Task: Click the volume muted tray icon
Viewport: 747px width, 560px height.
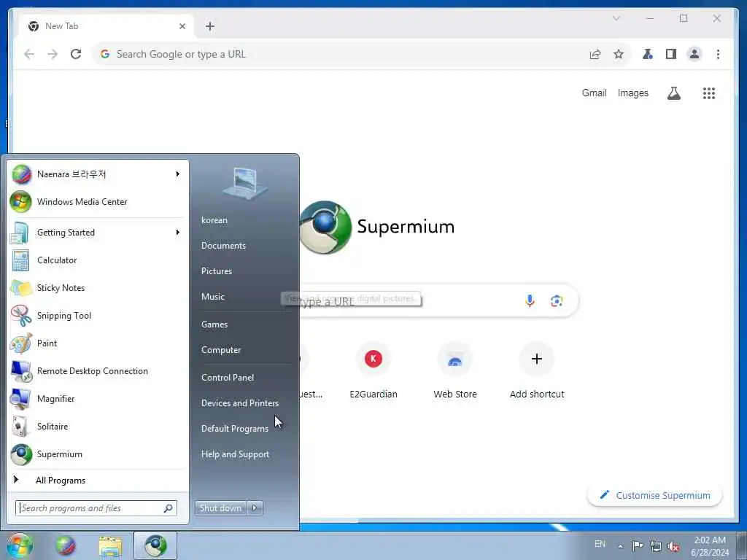Action: tap(673, 546)
